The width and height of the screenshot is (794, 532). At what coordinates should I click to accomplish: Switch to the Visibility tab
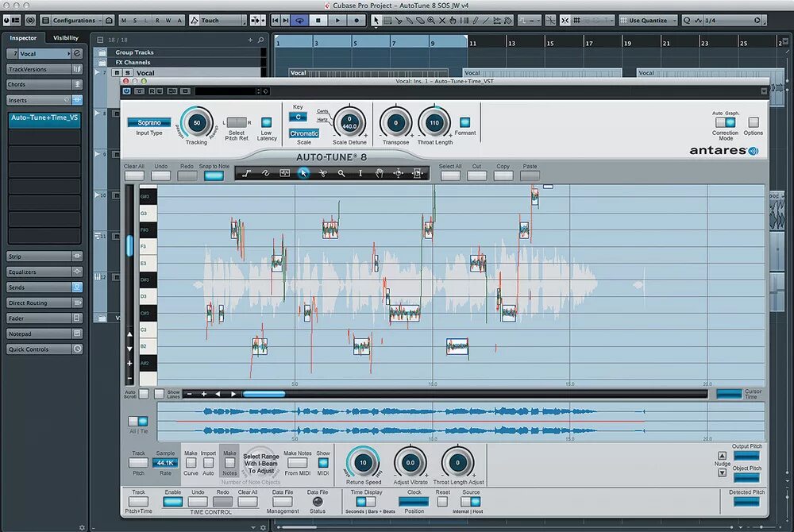coord(66,38)
